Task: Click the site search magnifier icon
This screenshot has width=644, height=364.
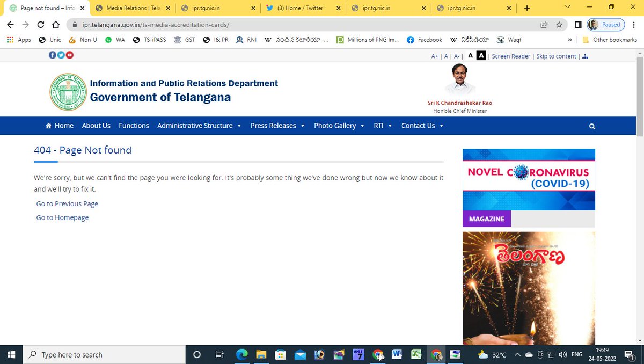Action: (592, 126)
